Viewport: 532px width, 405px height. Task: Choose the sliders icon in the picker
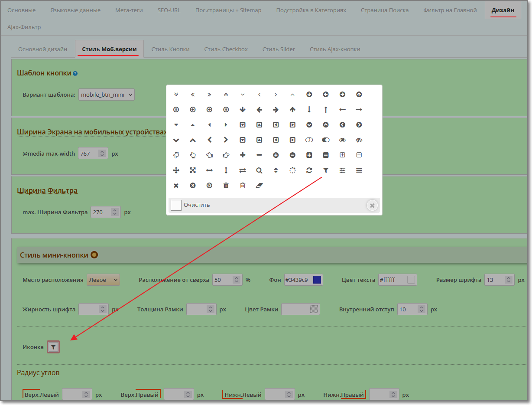point(342,170)
